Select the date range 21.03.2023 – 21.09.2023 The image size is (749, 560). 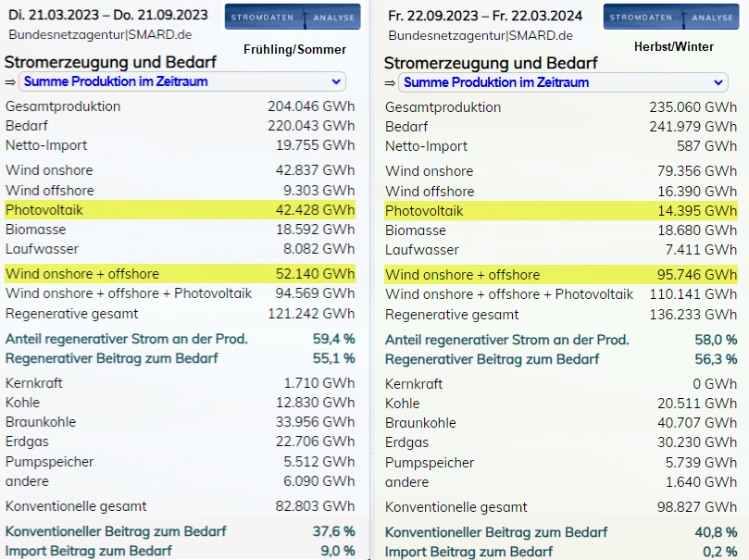pos(107,15)
